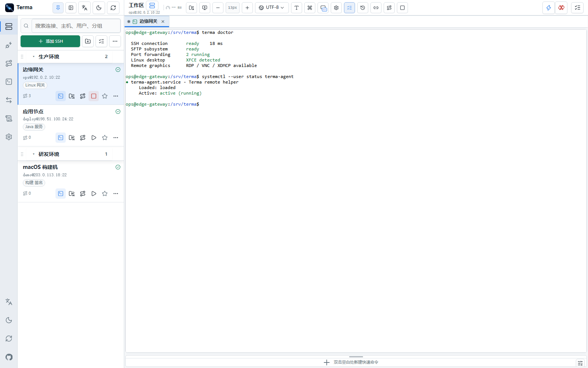588x368 pixels.
Task: Open port forwarding for 边缘网关
Action: (x=83, y=96)
